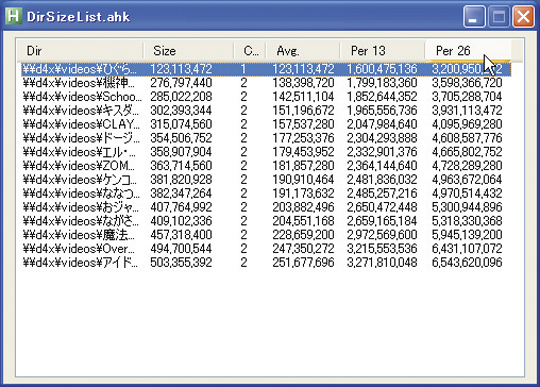This screenshot has height=387, width=540.
Task: Click average value 157,537,280
Action: 303,124
